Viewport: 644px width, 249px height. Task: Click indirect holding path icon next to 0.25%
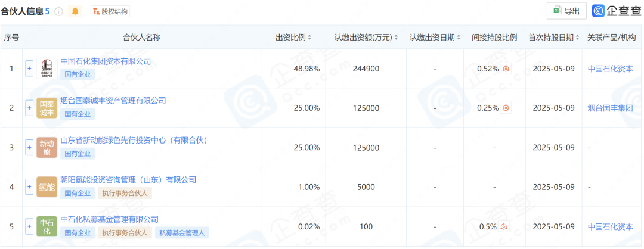coord(506,108)
